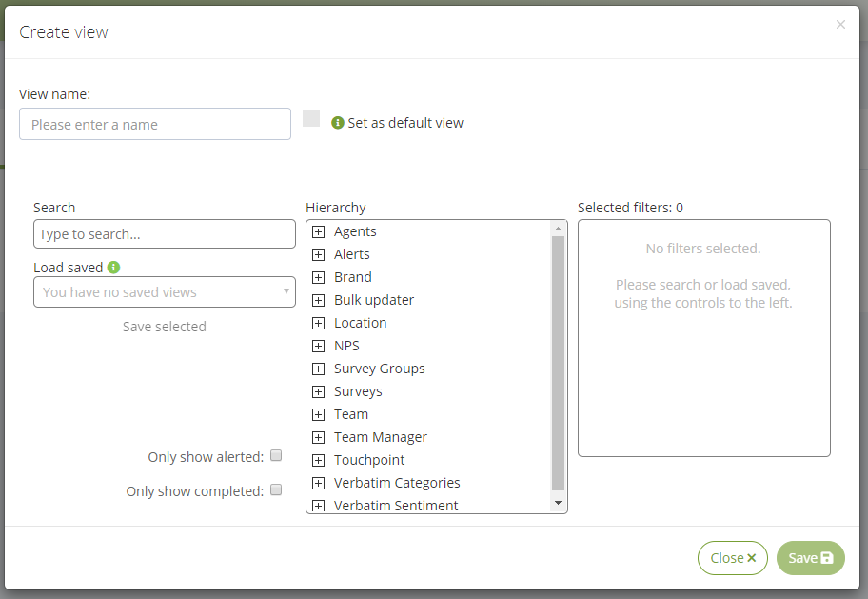Expand the Touchpoint plus icon
868x599 pixels.
pos(318,460)
